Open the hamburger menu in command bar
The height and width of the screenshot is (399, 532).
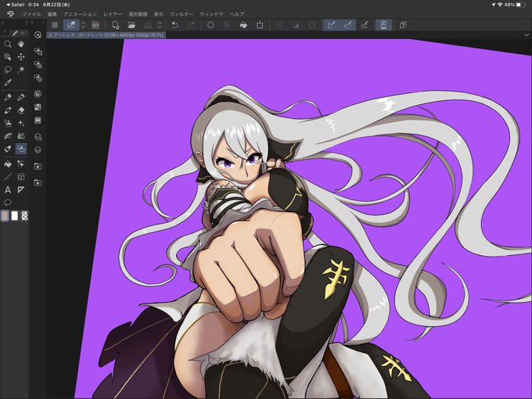tap(55, 25)
